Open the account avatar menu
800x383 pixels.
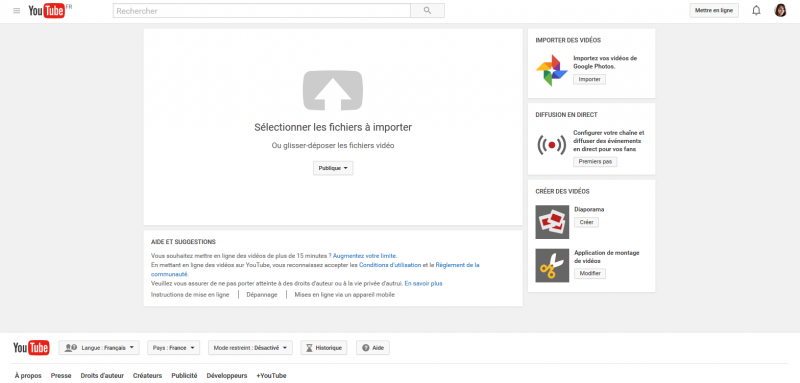point(781,10)
